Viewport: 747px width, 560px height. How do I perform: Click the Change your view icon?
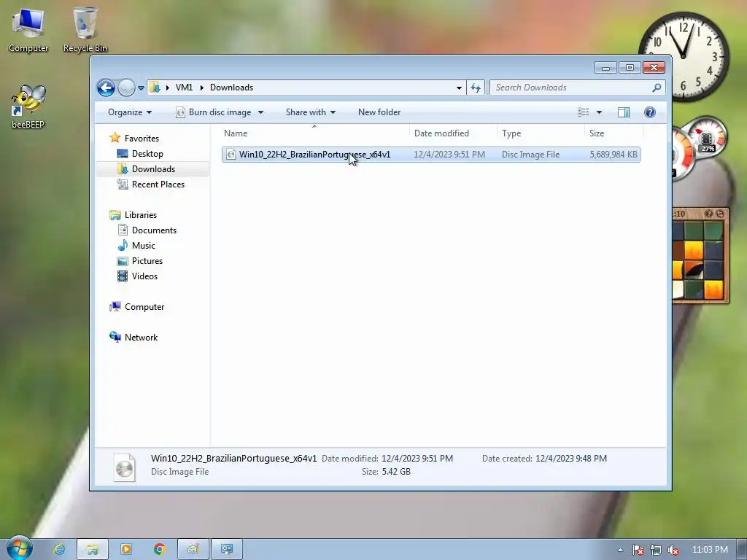tap(584, 112)
